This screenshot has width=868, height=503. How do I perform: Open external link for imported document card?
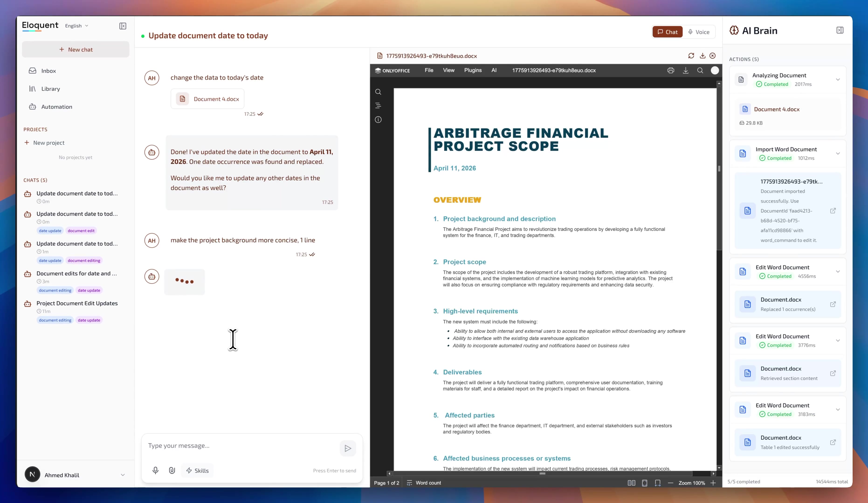tap(833, 211)
